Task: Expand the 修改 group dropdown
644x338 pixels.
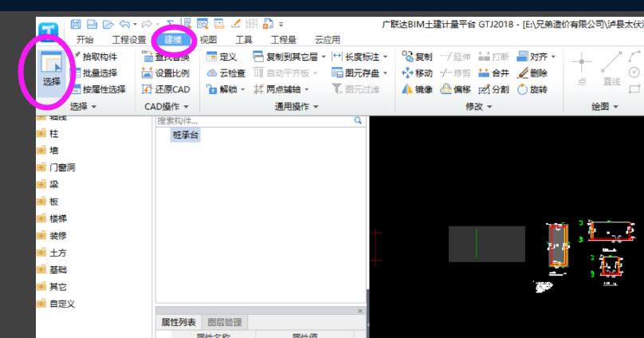Action: tap(489, 107)
